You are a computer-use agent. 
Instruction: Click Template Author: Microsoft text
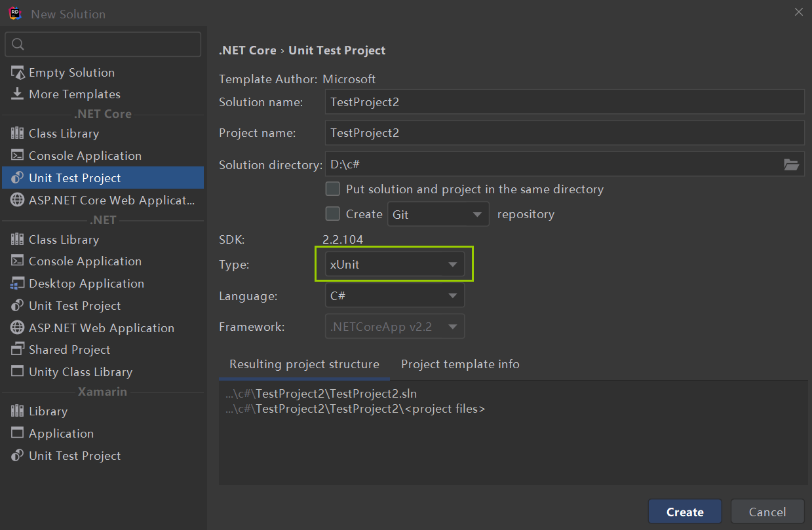[298, 79]
